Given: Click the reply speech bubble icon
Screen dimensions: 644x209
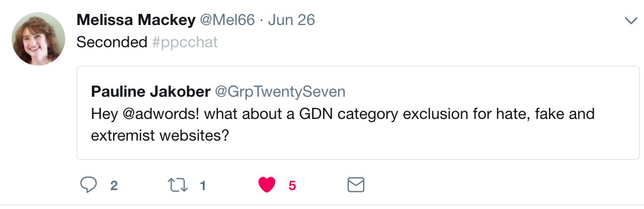Looking at the screenshot, I should (x=88, y=185).
